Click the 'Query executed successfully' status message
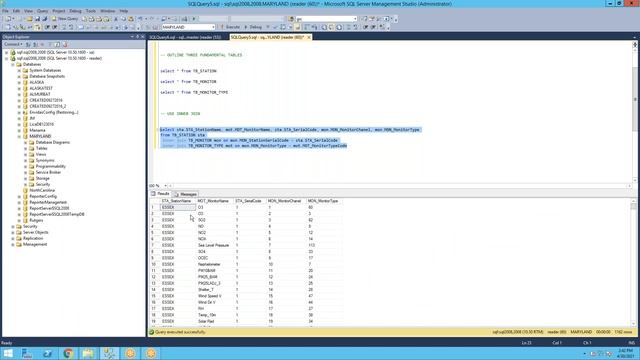 click(x=180, y=332)
